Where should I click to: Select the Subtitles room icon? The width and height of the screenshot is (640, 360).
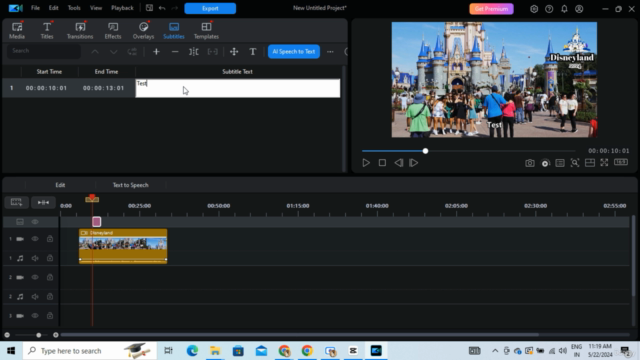click(x=174, y=31)
